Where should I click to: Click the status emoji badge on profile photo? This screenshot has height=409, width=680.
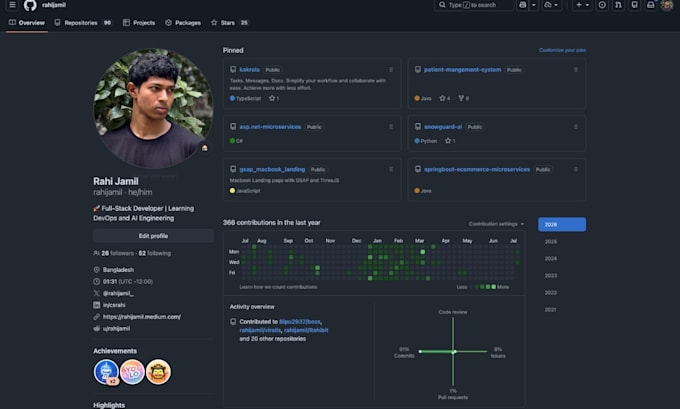[204, 148]
